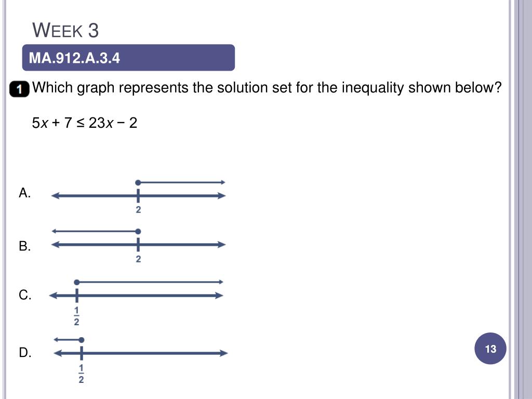Choose answer option B label

[25, 246]
